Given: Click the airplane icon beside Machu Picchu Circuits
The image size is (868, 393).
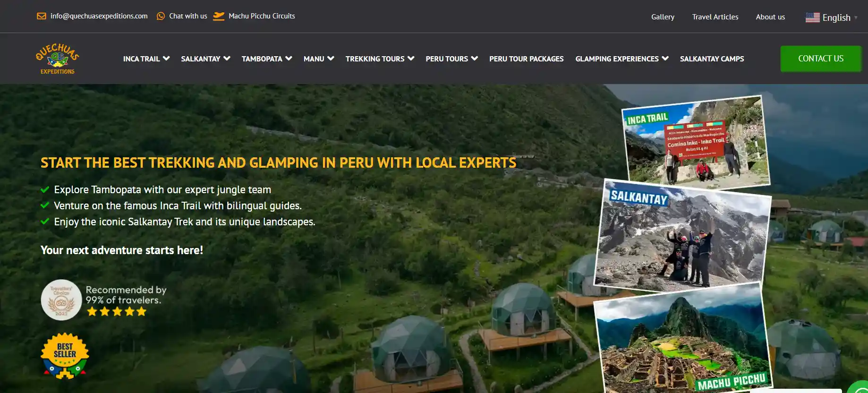Looking at the screenshot, I should click(x=219, y=16).
